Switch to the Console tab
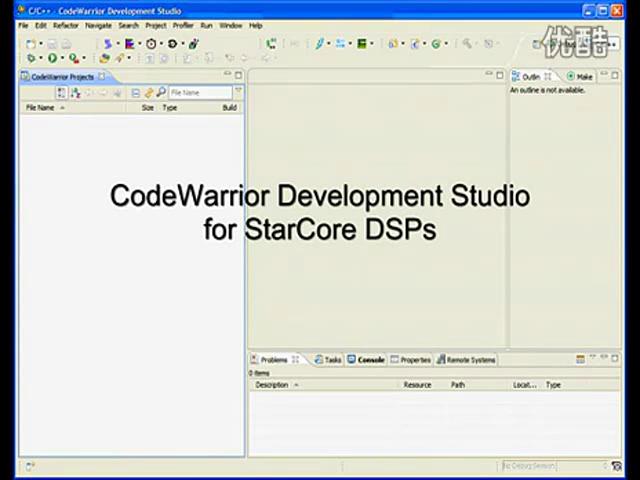640x480 pixels. [x=366, y=360]
